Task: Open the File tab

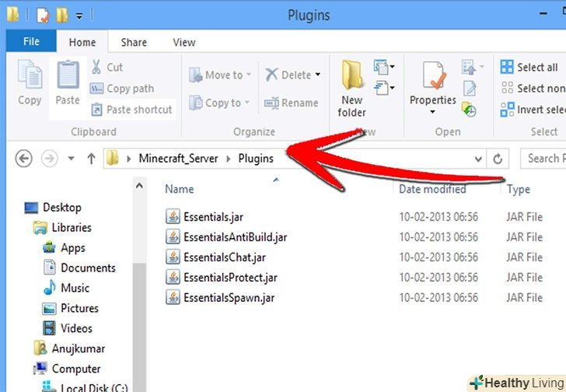Action: tap(31, 41)
